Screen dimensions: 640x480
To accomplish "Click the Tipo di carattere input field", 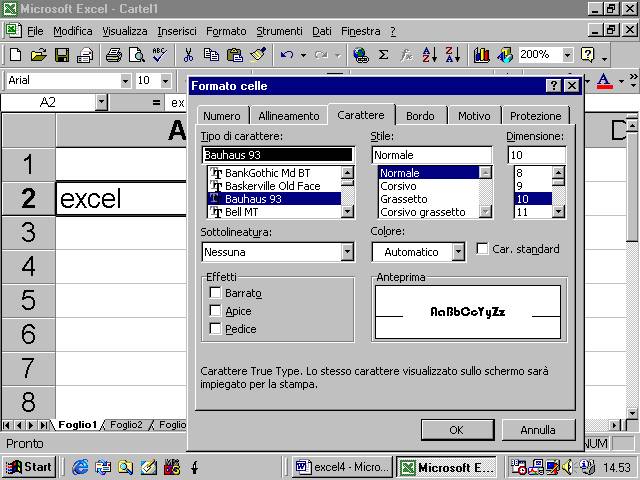I will (x=278, y=155).
